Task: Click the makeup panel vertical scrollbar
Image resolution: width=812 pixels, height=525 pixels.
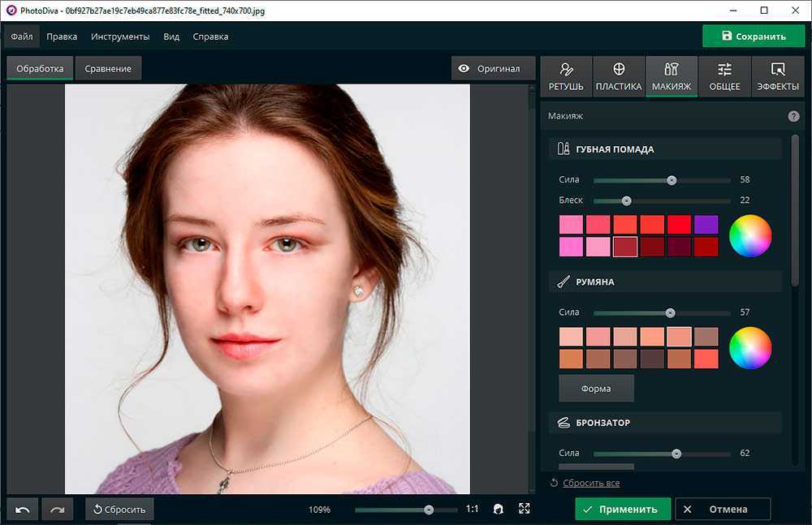Action: click(795, 209)
